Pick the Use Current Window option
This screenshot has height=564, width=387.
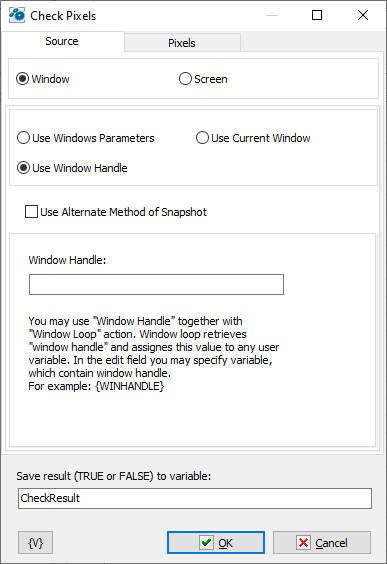[x=253, y=138]
